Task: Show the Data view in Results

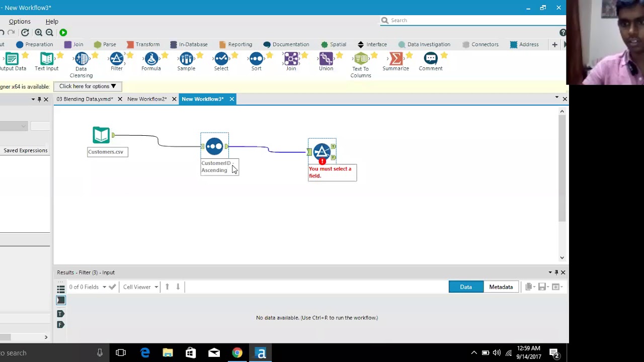Action: tap(466, 287)
